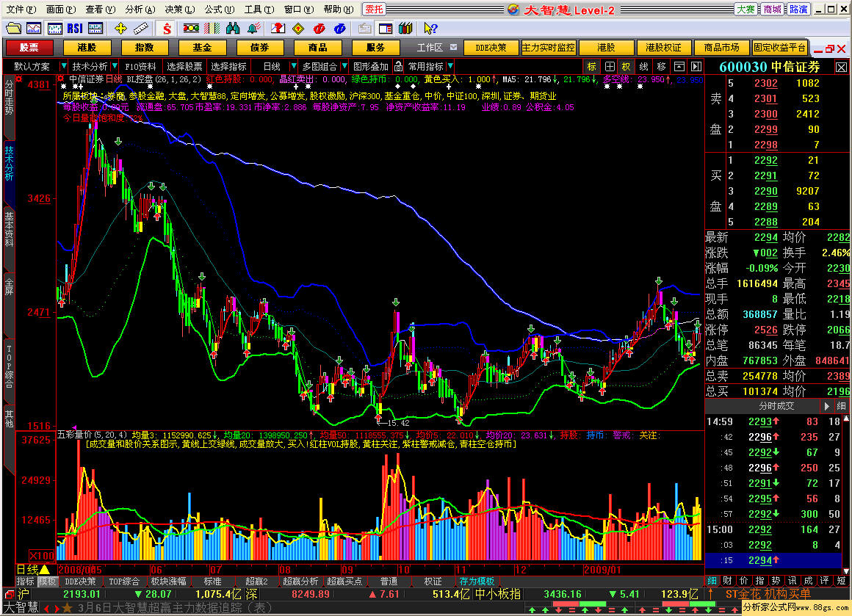Click the traffic light signal icon
Screen dimensions: 852x616
(x=191, y=28)
